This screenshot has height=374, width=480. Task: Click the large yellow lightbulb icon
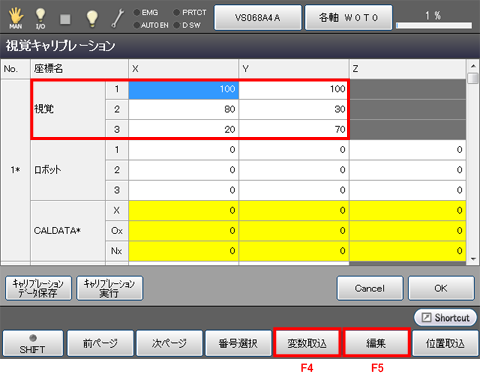(92, 18)
